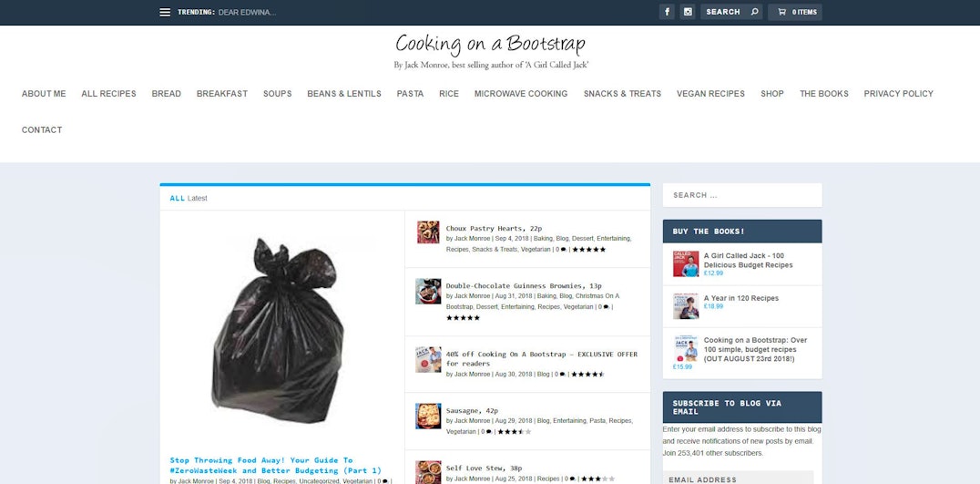
Task: Open Microwave Cooking in the navigation
Action: pos(521,94)
